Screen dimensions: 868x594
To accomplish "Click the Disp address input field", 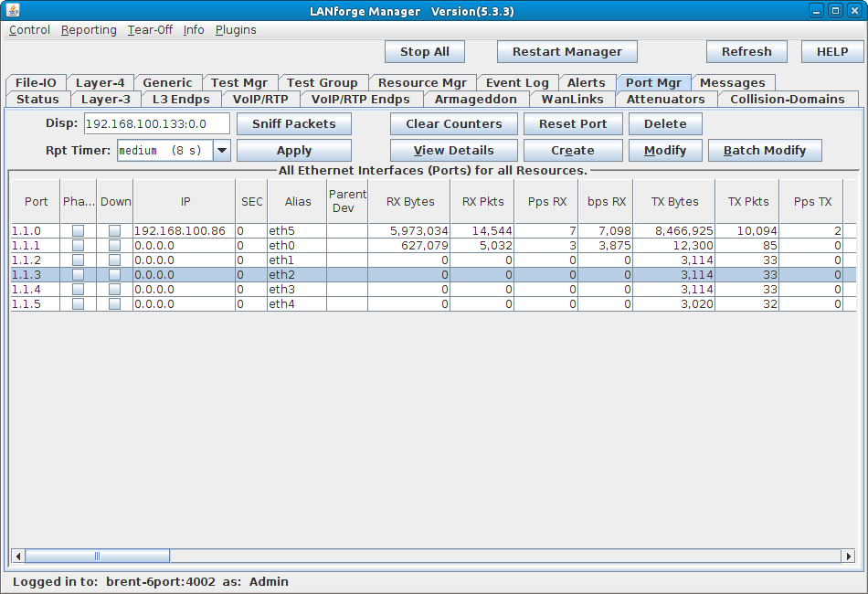I will tap(156, 124).
